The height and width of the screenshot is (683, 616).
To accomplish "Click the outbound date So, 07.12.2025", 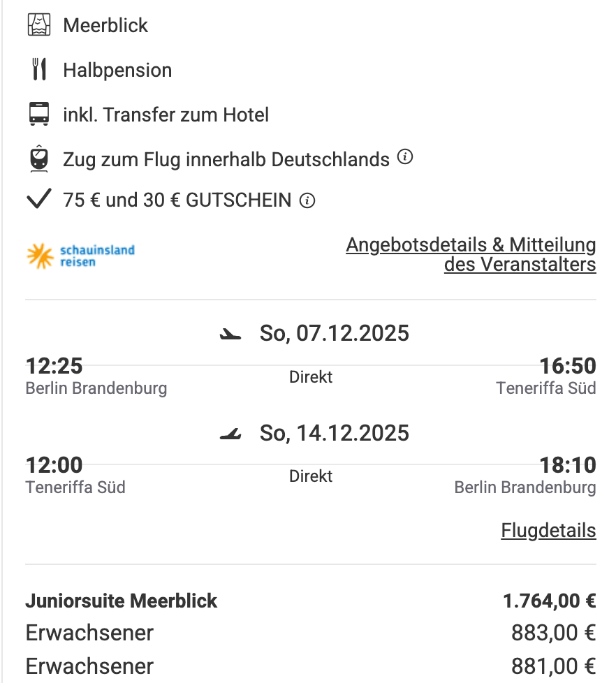I will 334,334.
